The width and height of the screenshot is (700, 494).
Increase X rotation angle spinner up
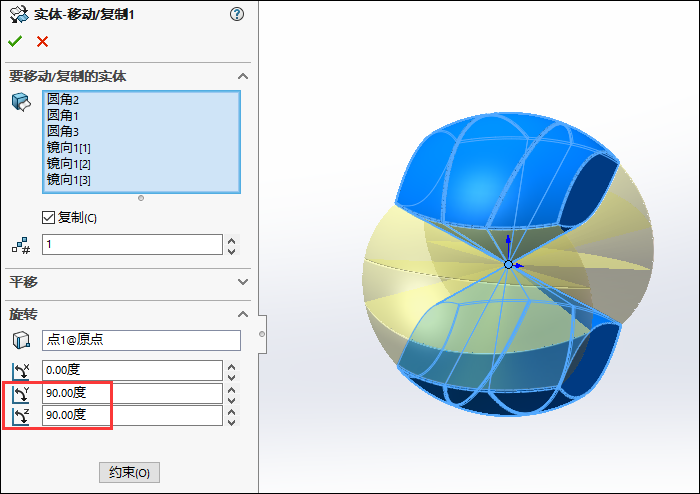231,367
